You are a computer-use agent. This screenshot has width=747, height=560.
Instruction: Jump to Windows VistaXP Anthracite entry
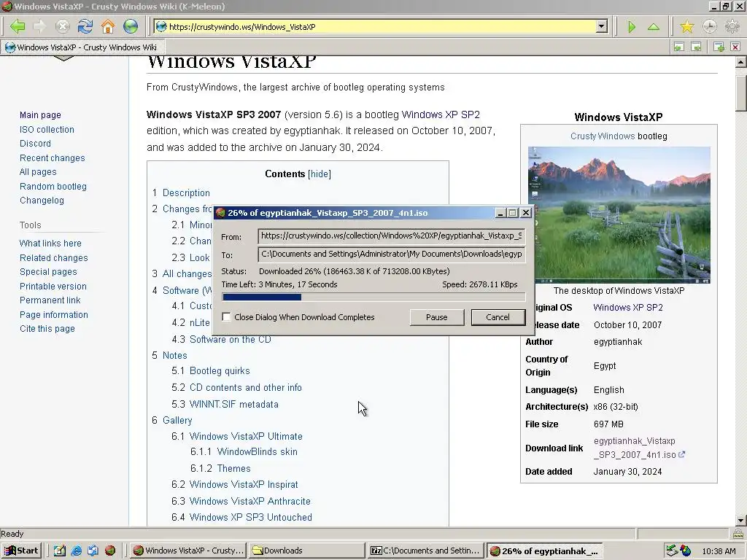250,501
